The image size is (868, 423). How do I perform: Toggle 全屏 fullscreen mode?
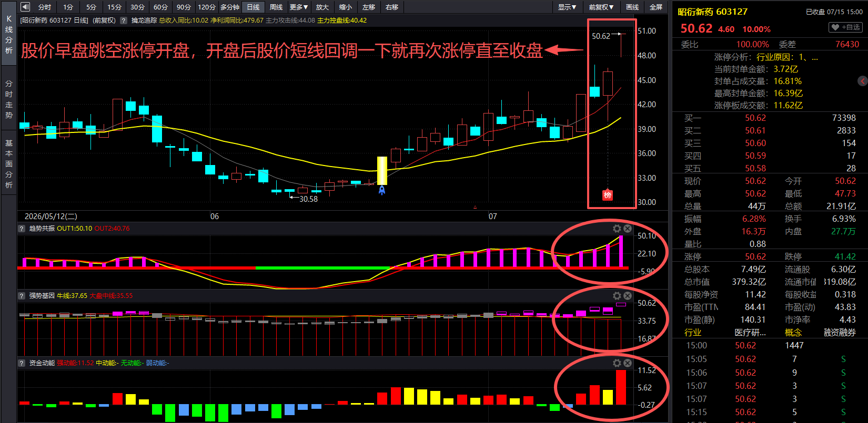tap(656, 7)
